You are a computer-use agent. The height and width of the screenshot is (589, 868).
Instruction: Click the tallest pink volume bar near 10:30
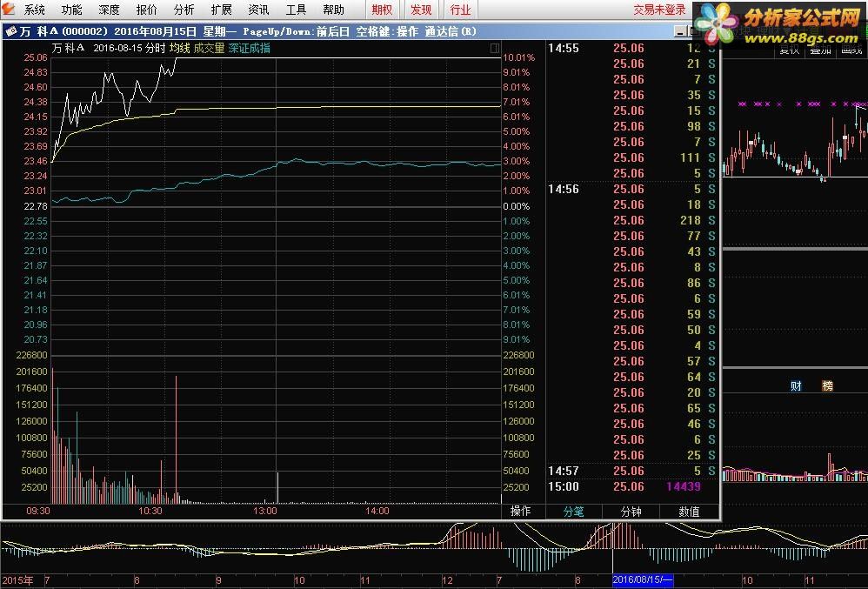(x=176, y=439)
